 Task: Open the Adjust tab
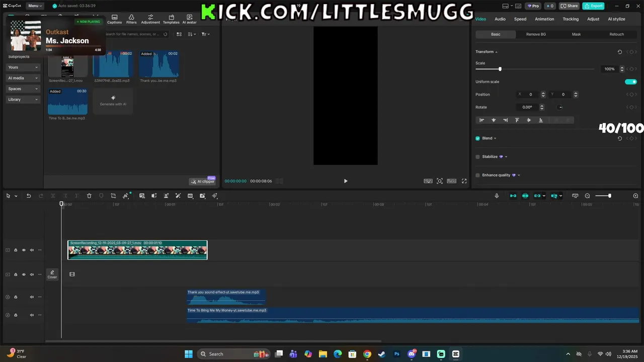[x=593, y=19]
